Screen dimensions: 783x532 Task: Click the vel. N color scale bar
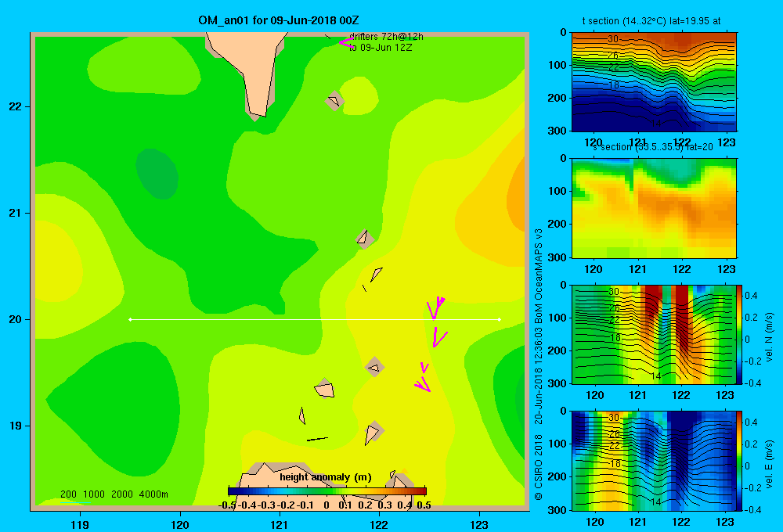click(739, 334)
